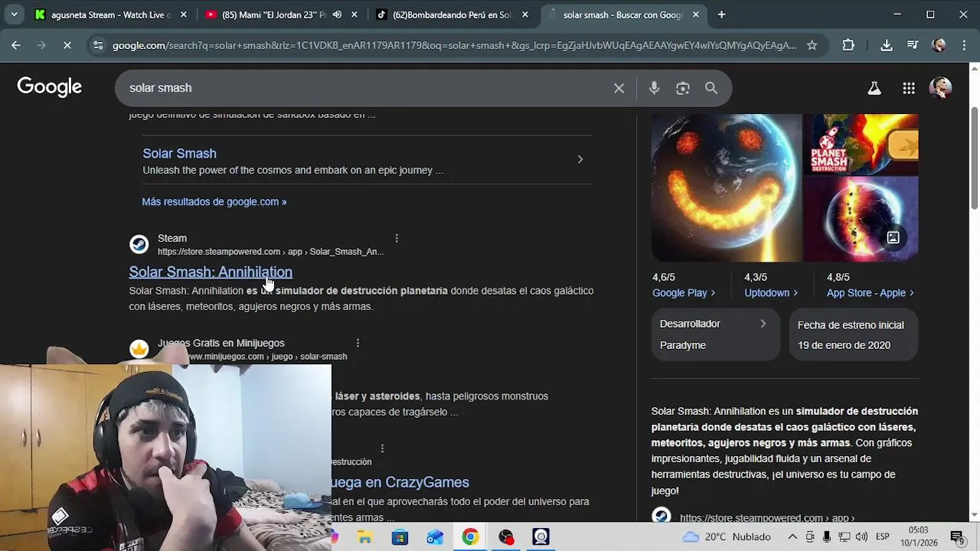Search by image with Google Lens
Image resolution: width=980 pixels, height=551 pixels.
(683, 88)
